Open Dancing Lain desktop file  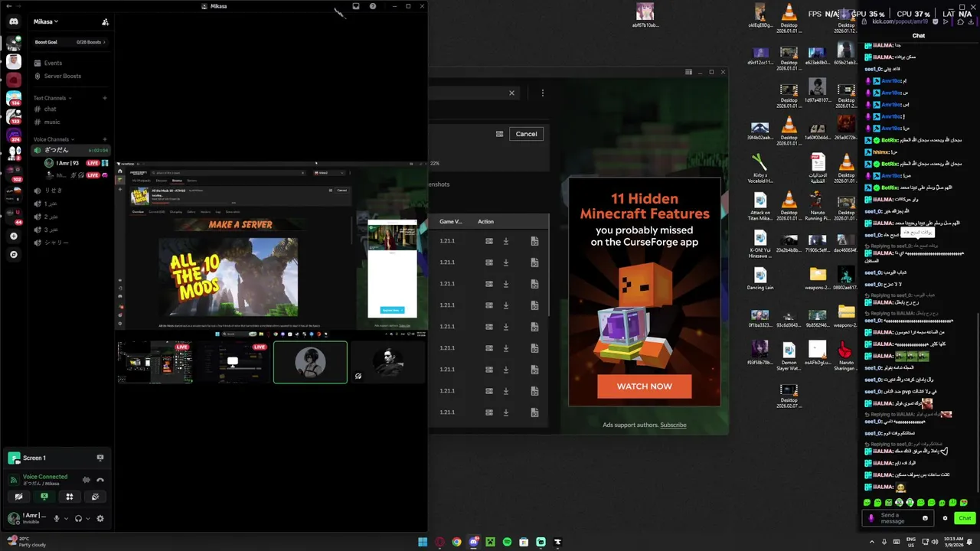[759, 279]
